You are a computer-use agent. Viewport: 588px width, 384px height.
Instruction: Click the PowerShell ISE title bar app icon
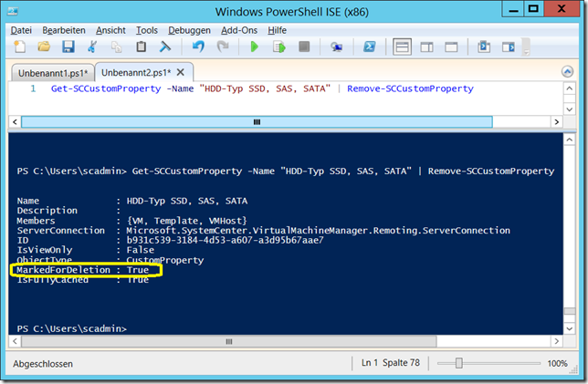(x=13, y=11)
